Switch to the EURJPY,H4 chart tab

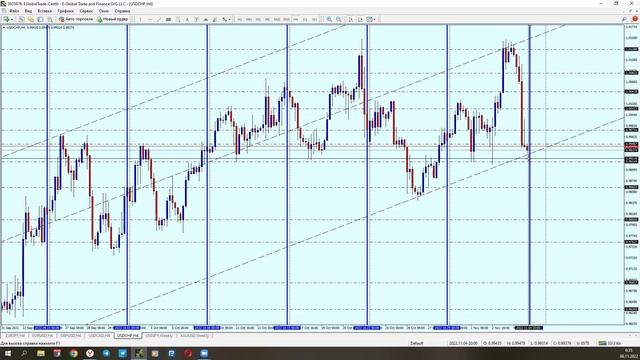coord(15,336)
